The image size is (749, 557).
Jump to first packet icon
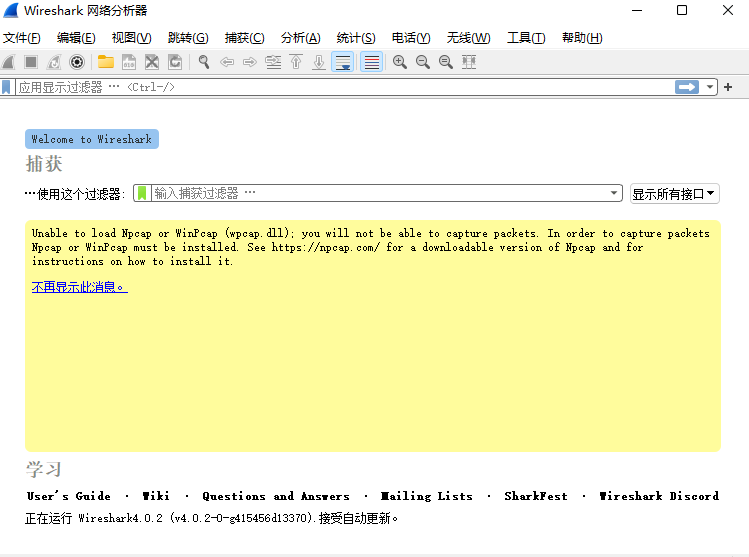[296, 62]
